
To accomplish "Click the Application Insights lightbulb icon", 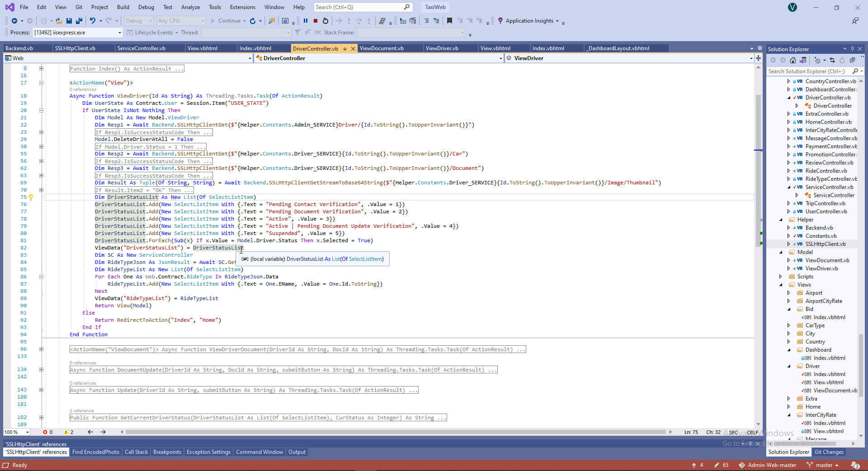I will [500, 21].
